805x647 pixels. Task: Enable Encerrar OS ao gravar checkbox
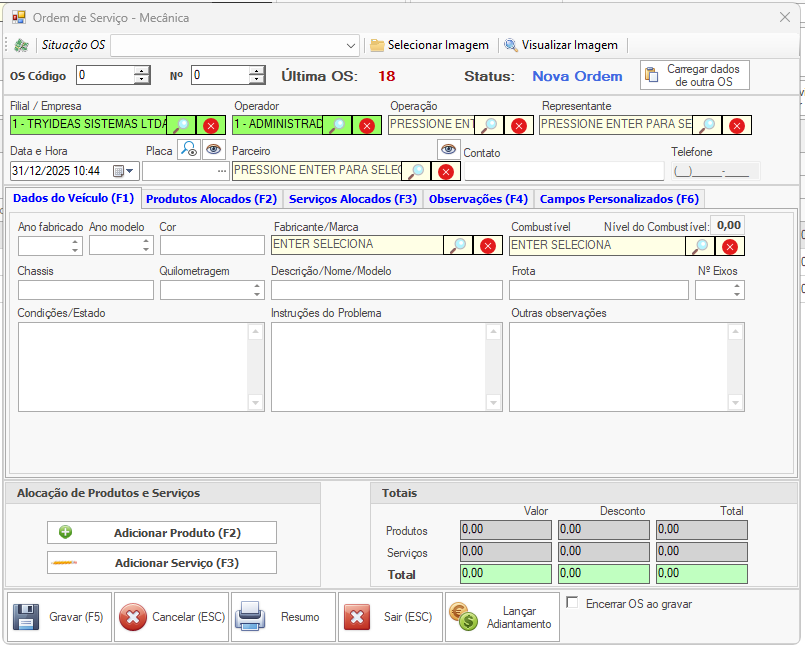[573, 603]
